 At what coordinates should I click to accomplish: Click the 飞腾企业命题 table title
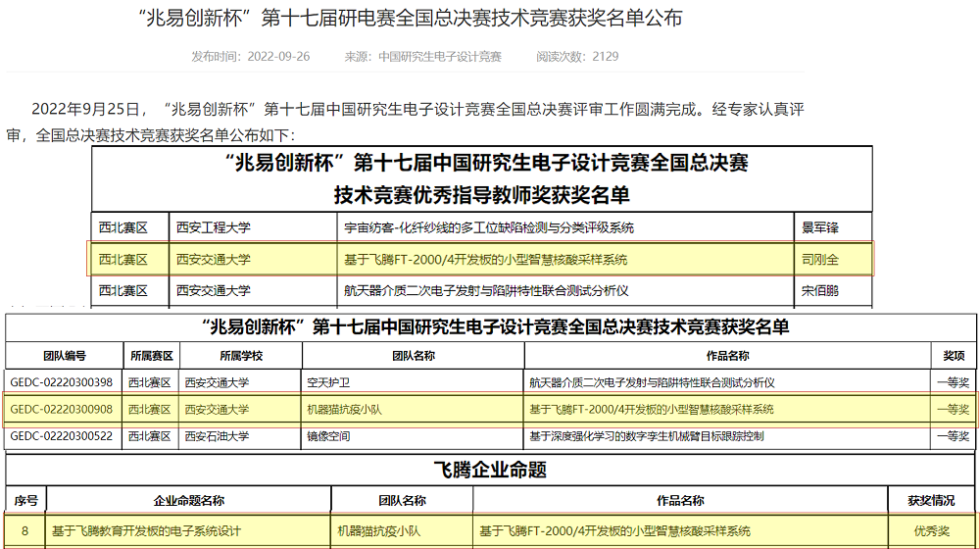coord(490,470)
